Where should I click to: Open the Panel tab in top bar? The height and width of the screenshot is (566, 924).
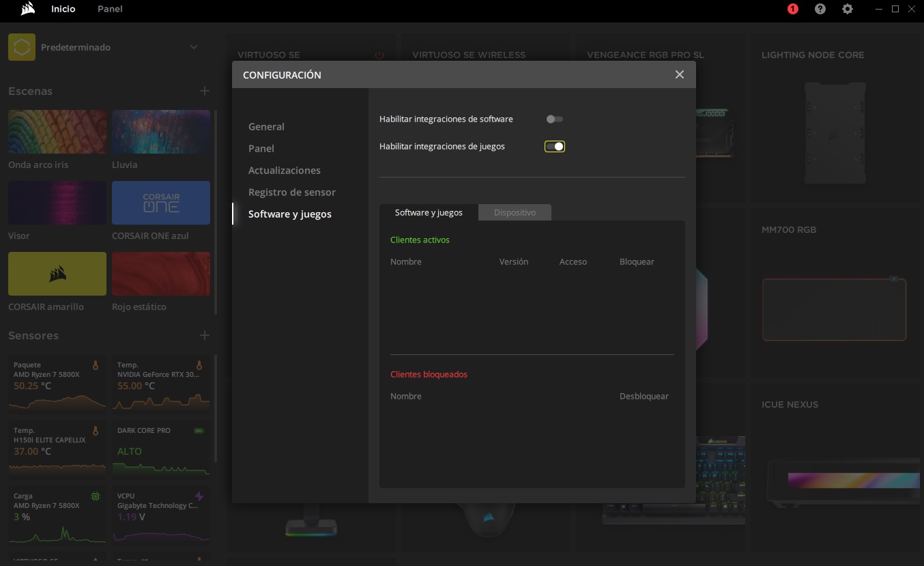click(x=110, y=9)
